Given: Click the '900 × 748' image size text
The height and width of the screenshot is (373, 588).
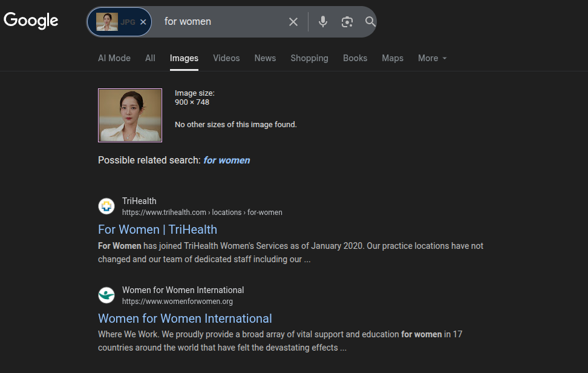Looking at the screenshot, I should coord(192,102).
